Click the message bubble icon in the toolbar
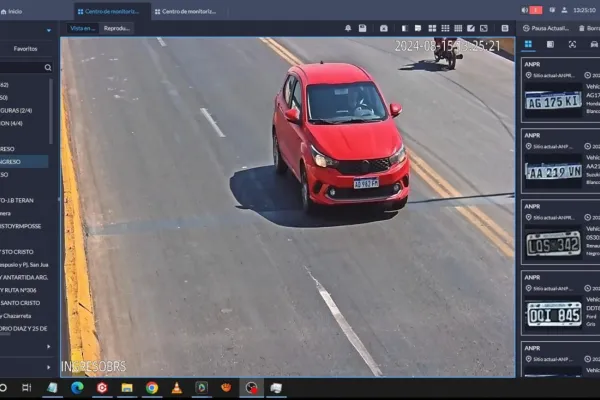 pos(418,28)
